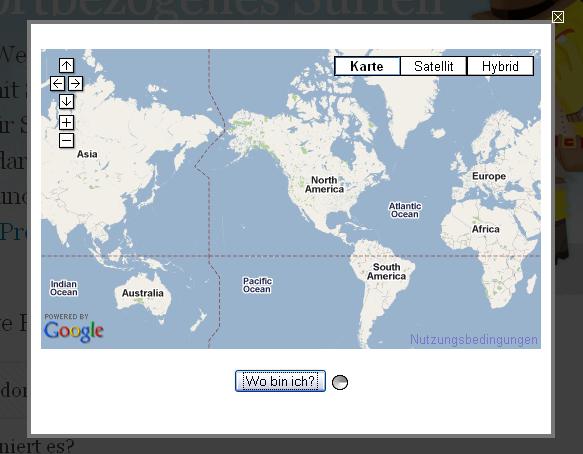Zoom in with the plus button
The width and height of the screenshot is (583, 454).
pyautogui.click(x=67, y=122)
